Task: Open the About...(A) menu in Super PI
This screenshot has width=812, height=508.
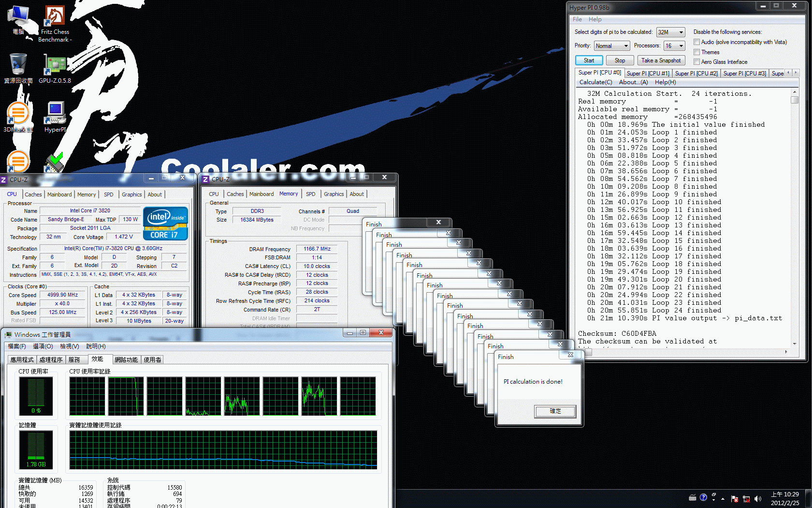Action: (x=633, y=82)
